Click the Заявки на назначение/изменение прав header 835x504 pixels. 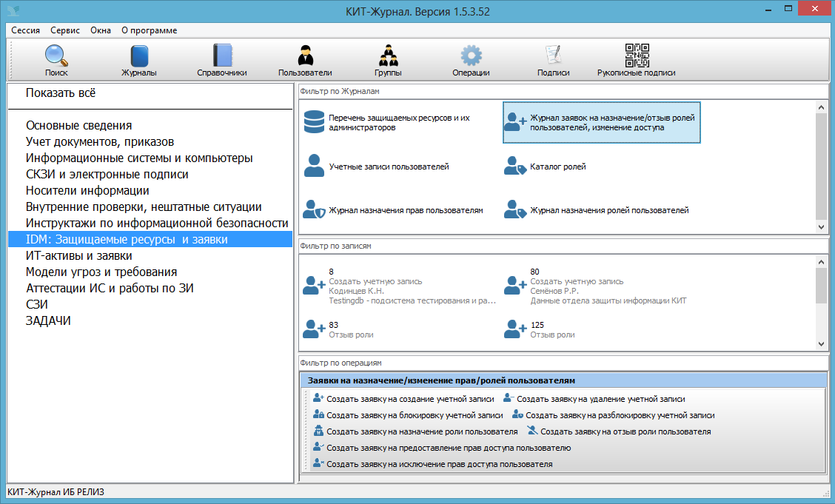(563, 380)
